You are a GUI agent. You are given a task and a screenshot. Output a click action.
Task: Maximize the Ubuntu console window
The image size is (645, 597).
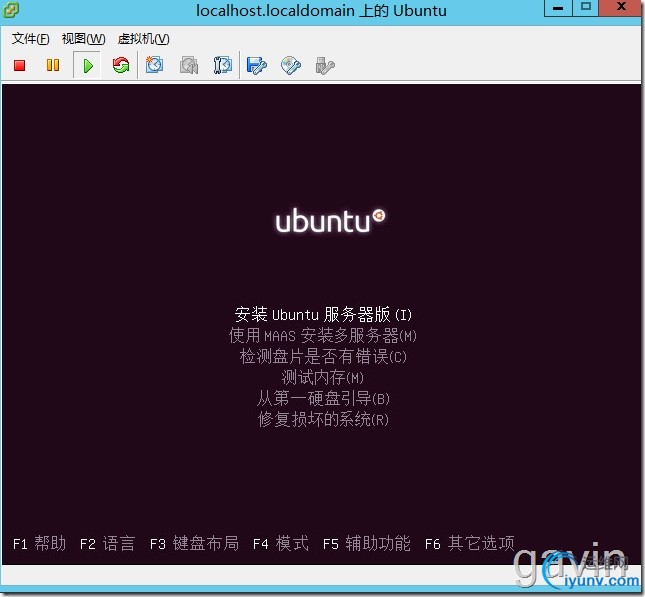(585, 7)
